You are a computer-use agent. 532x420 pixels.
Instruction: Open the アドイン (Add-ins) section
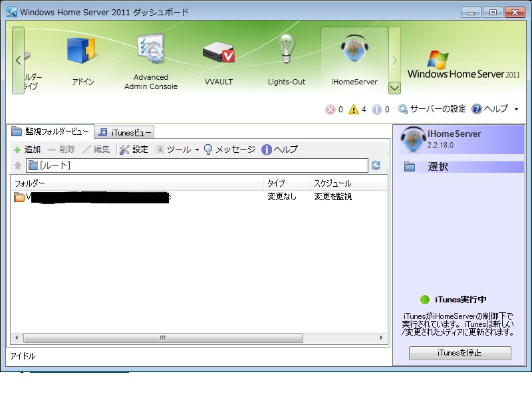tap(82, 61)
